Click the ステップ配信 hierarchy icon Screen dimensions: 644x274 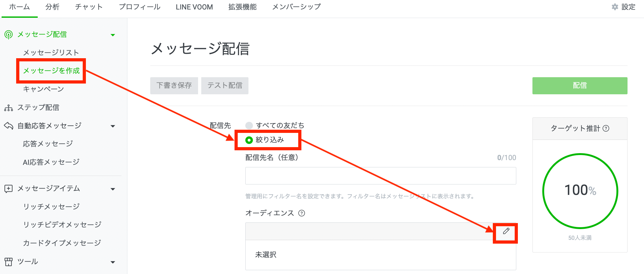pos(9,108)
